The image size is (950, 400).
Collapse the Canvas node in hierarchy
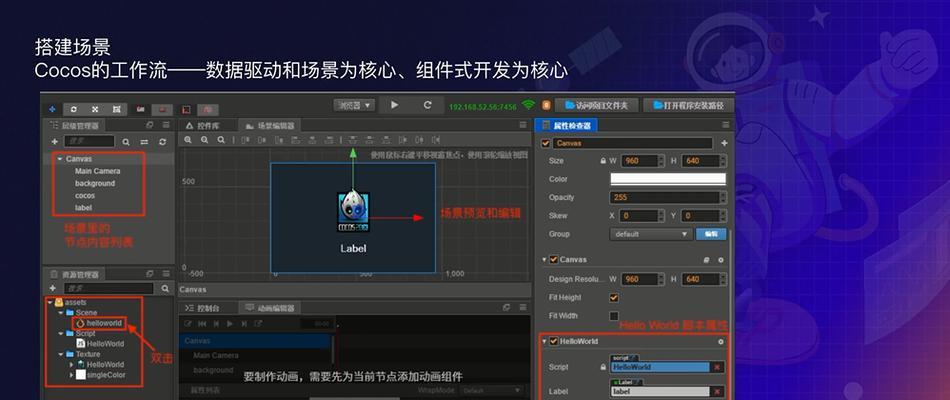point(60,159)
